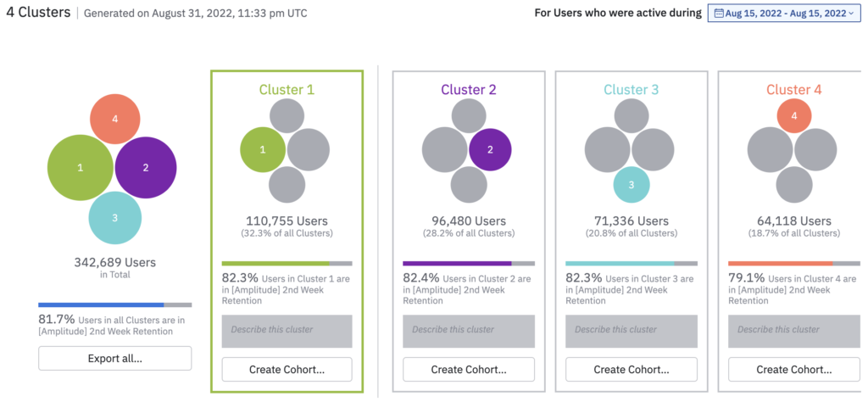Screen dimensions: 868x402
Task: Click teal bubble in Cluster 3 card
Action: pyautogui.click(x=631, y=185)
